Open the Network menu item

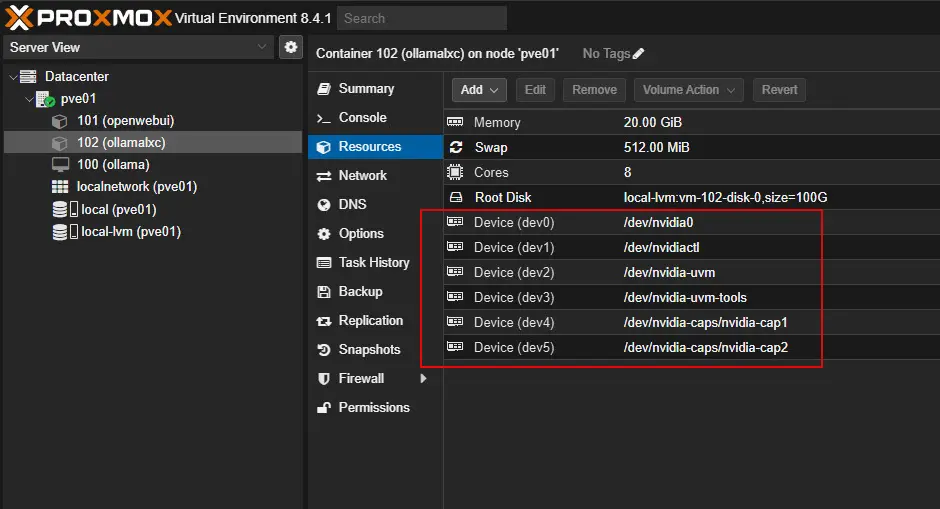tap(362, 176)
